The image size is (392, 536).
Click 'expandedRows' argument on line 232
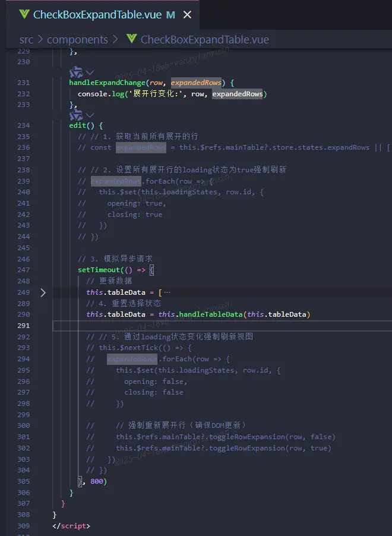238,94
